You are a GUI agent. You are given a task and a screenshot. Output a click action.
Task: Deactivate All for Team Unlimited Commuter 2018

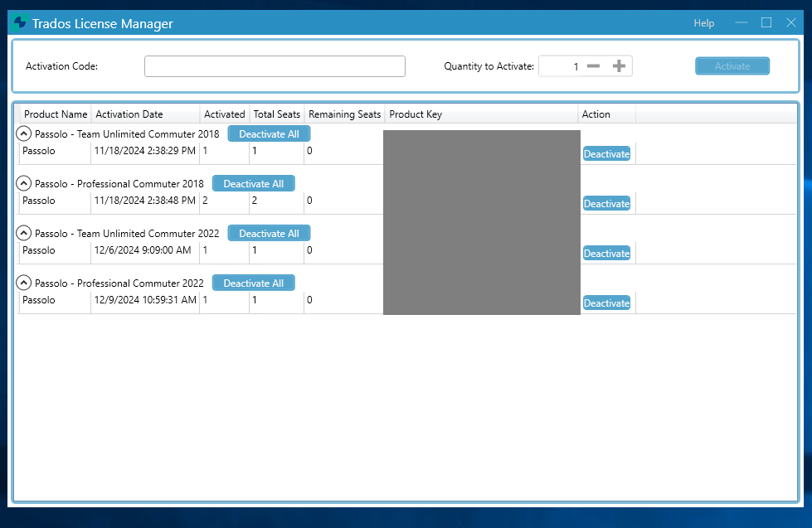click(269, 133)
